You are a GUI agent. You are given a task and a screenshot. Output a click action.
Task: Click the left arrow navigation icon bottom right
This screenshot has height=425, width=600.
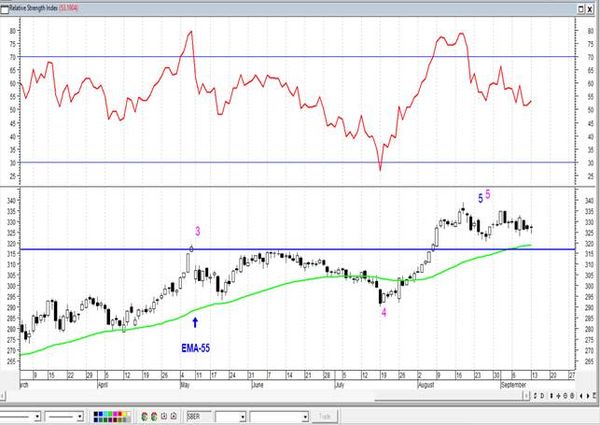click(x=581, y=396)
